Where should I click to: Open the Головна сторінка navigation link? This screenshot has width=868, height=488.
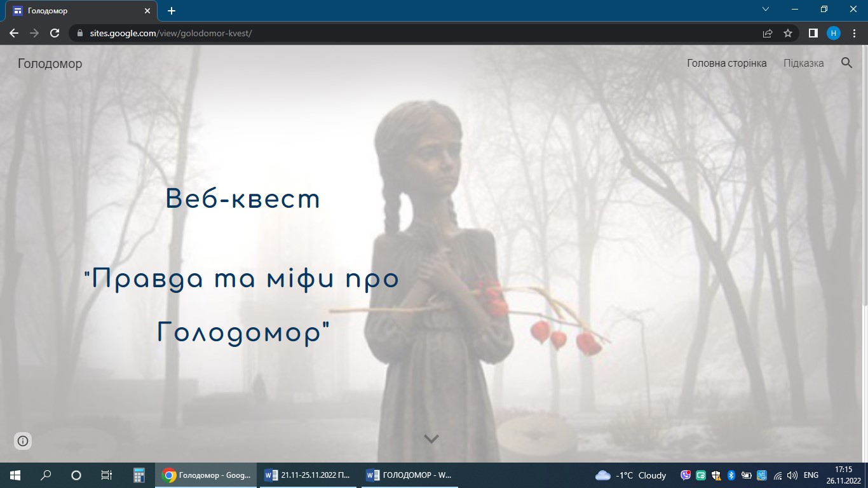coord(727,63)
